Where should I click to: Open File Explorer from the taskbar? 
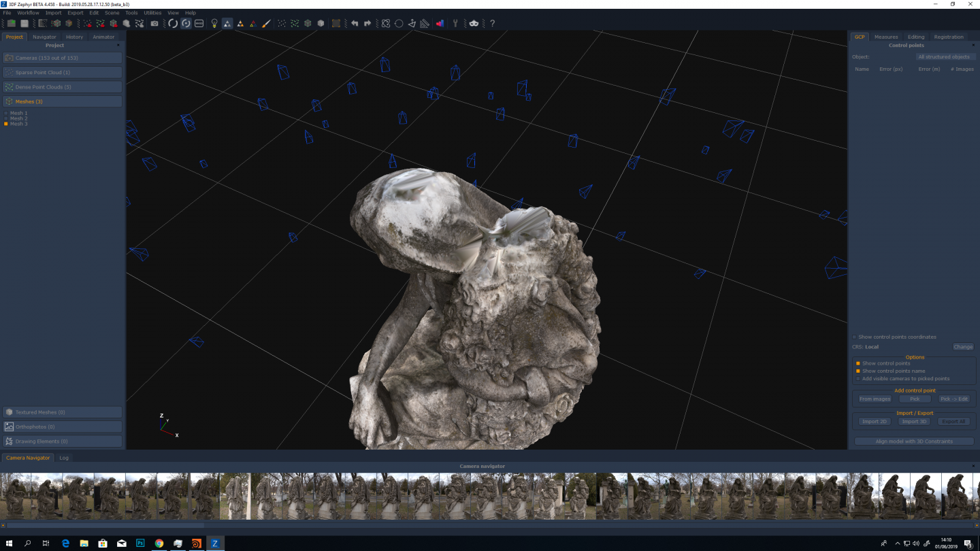click(x=84, y=544)
